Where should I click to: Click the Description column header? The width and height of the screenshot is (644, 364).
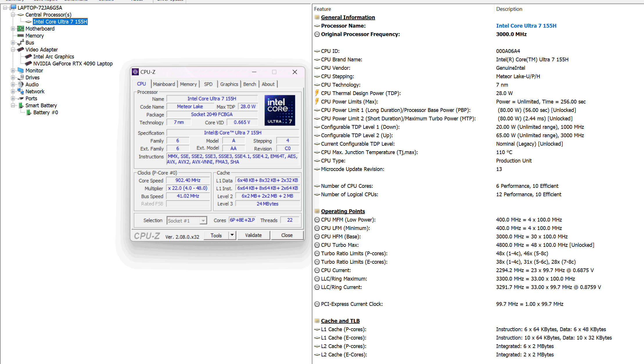pos(569,9)
